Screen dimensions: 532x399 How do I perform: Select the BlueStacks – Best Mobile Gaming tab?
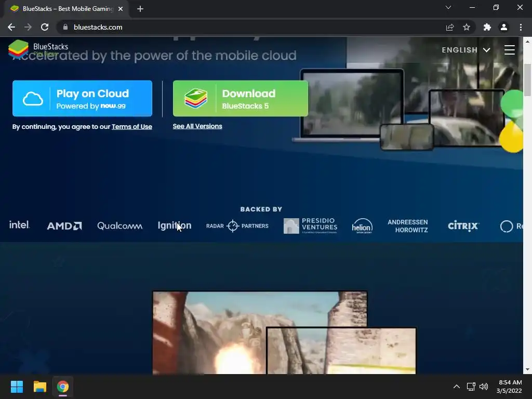click(66, 9)
